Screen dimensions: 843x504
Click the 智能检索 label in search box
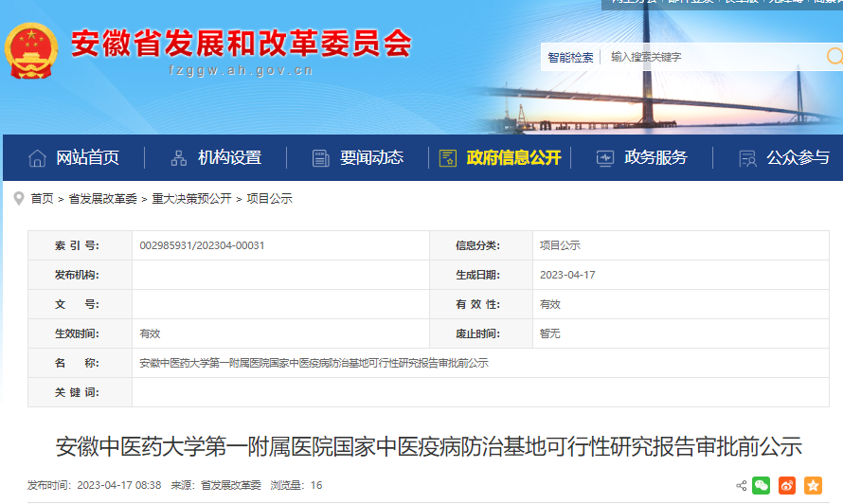point(570,57)
